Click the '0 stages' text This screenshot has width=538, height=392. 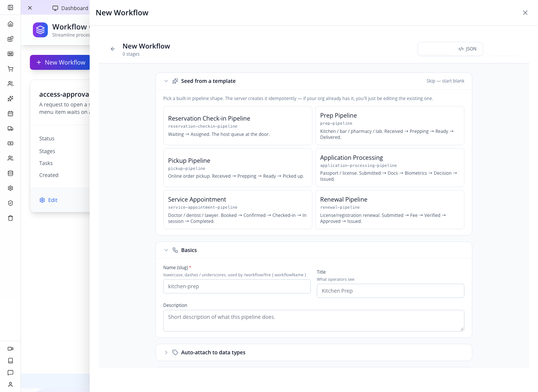coord(131,54)
